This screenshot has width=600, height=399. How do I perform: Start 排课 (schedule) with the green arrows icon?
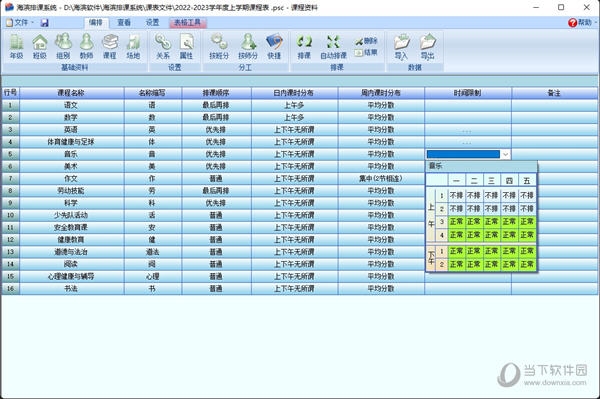pyautogui.click(x=304, y=46)
